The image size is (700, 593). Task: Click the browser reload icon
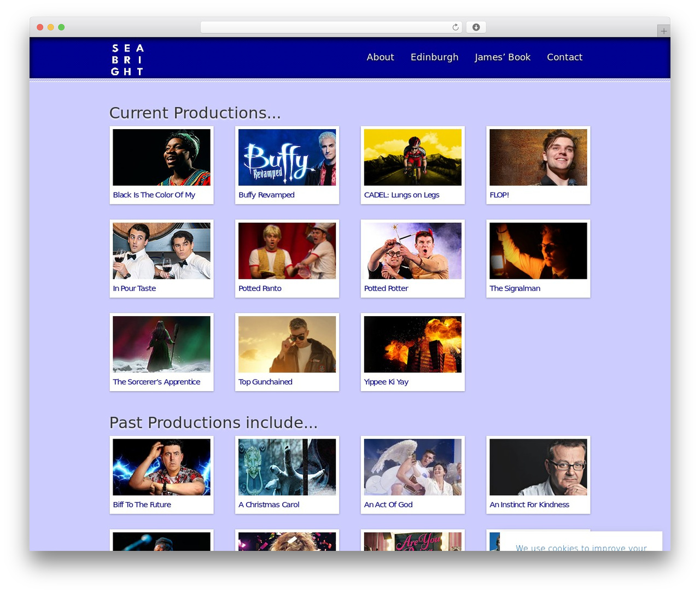(455, 27)
